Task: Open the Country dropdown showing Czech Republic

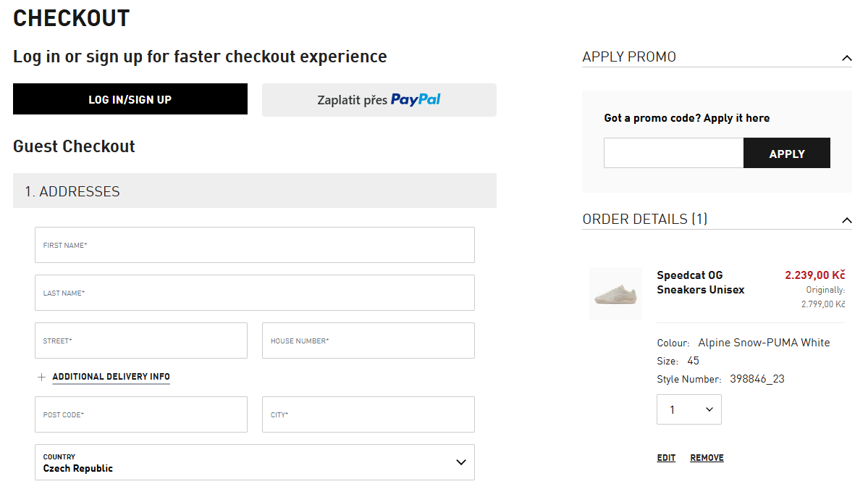Action: click(x=254, y=462)
